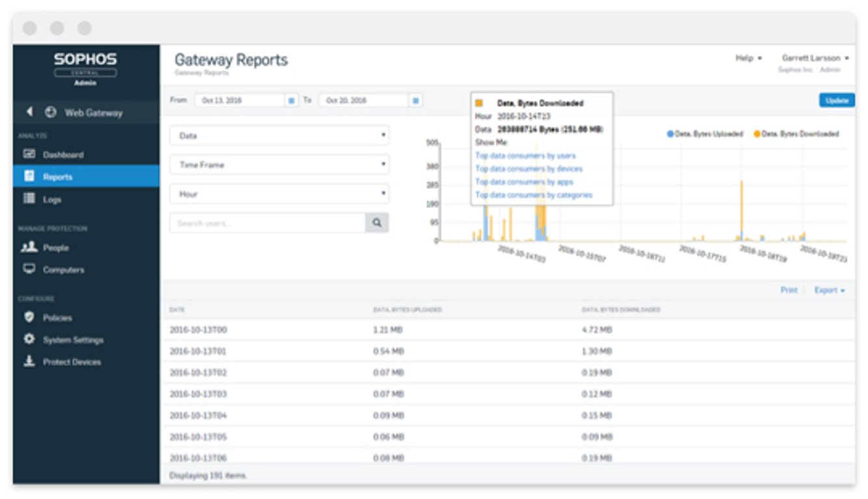Open the Hour dropdown
The width and height of the screenshot is (868, 499).
279,194
